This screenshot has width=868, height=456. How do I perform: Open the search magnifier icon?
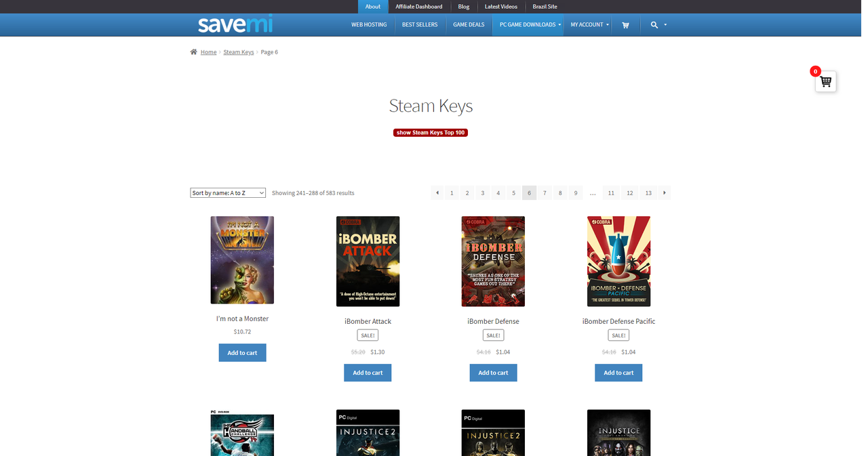654,25
